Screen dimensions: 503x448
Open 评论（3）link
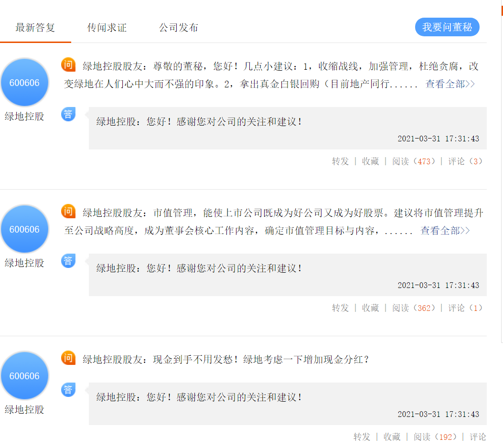point(465,161)
